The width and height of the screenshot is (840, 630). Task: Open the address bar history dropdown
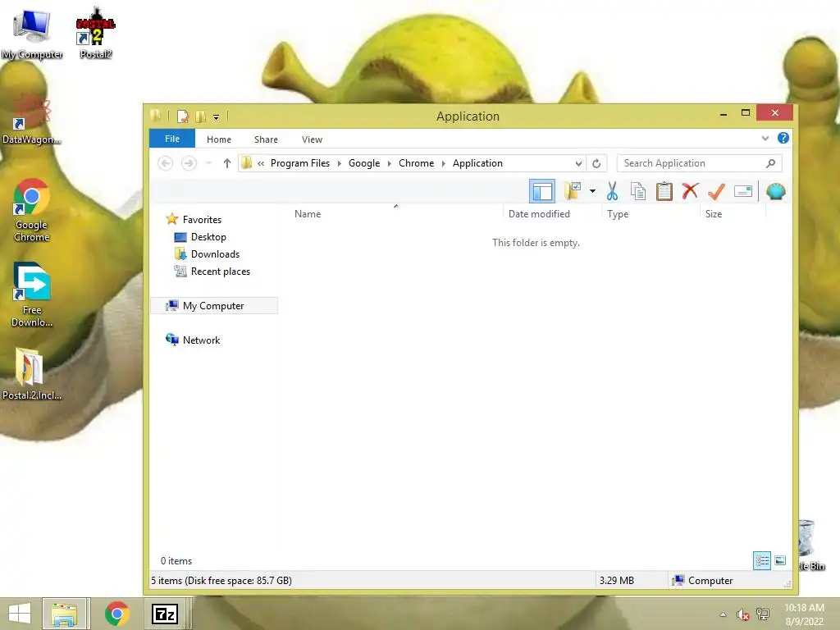coord(578,163)
